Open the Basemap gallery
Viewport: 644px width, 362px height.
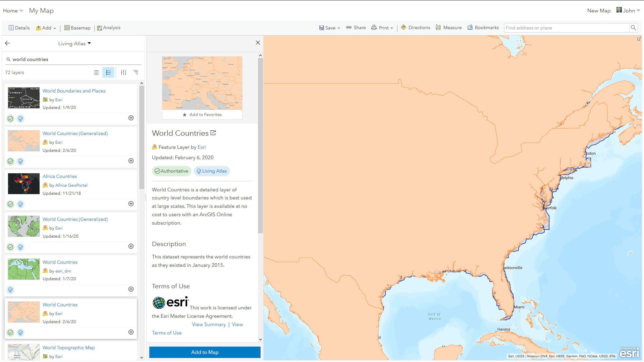pos(77,28)
